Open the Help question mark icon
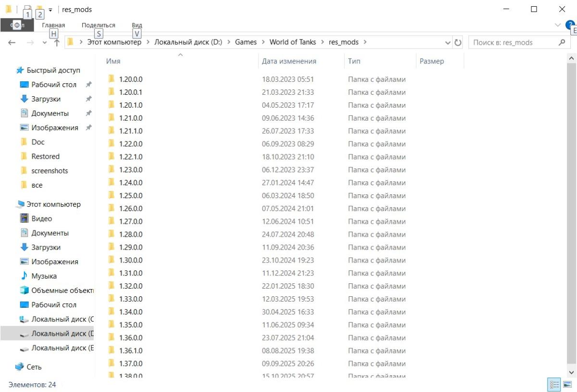Viewport: 577px width, 392px height. pos(571,25)
